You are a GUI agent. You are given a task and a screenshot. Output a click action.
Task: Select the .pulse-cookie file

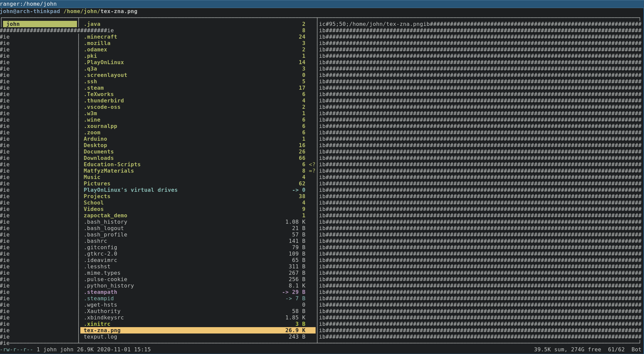tap(198, 279)
